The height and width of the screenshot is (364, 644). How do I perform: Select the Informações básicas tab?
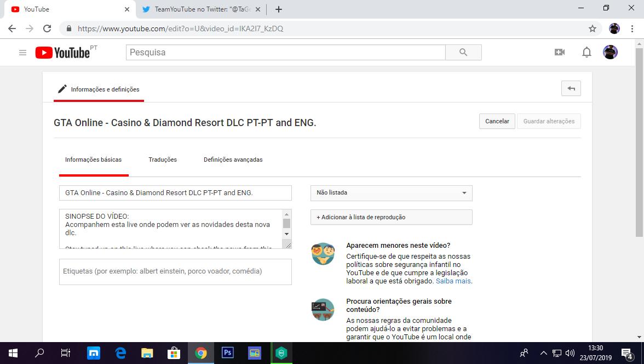[93, 160]
